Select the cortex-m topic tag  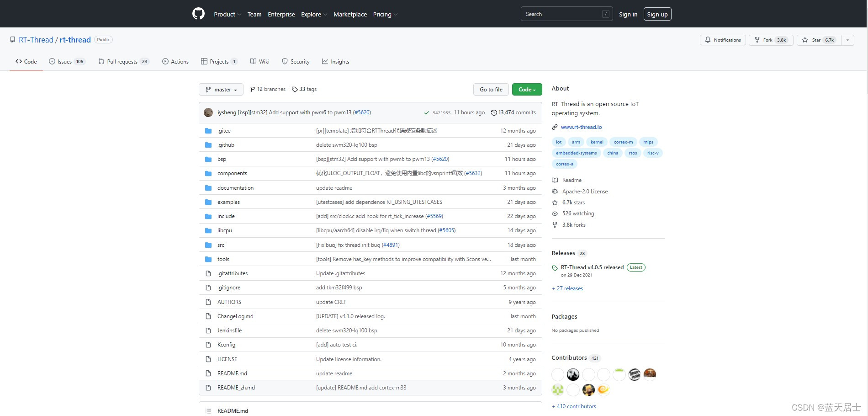click(x=623, y=142)
